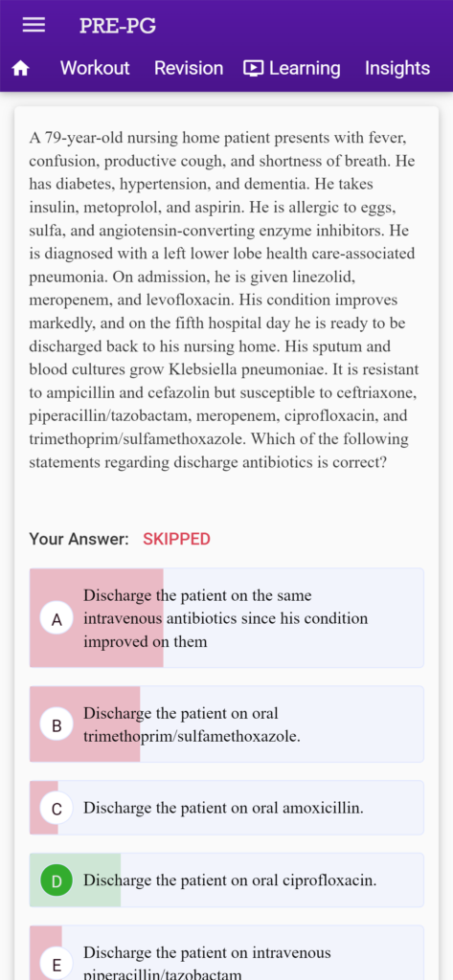The height and width of the screenshot is (980, 453).
Task: Select option C circle badge
Action: (x=57, y=809)
